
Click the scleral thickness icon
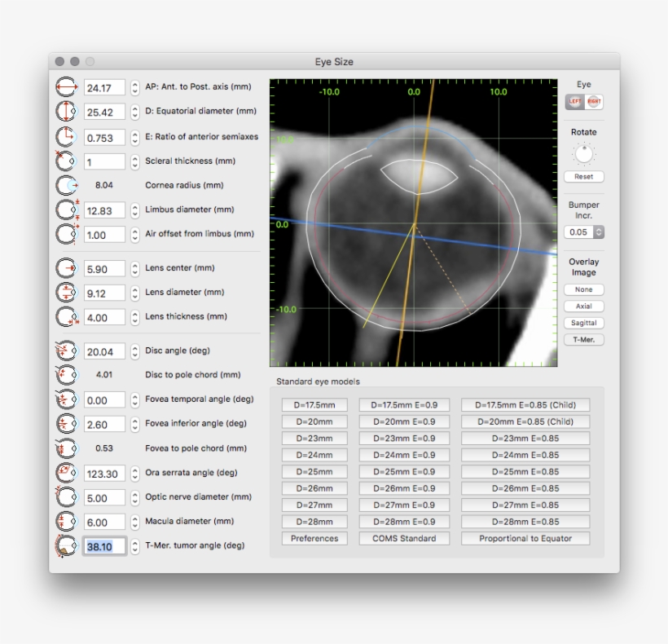coord(65,161)
